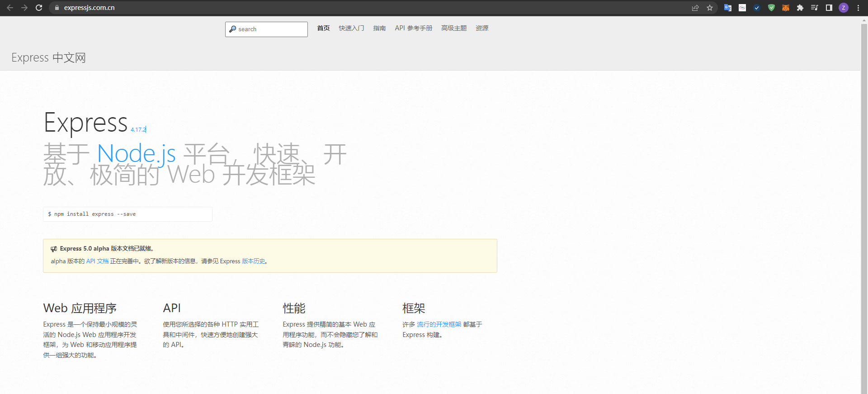Open the 高级主题 nav menu
The height and width of the screenshot is (394, 868).
click(454, 28)
